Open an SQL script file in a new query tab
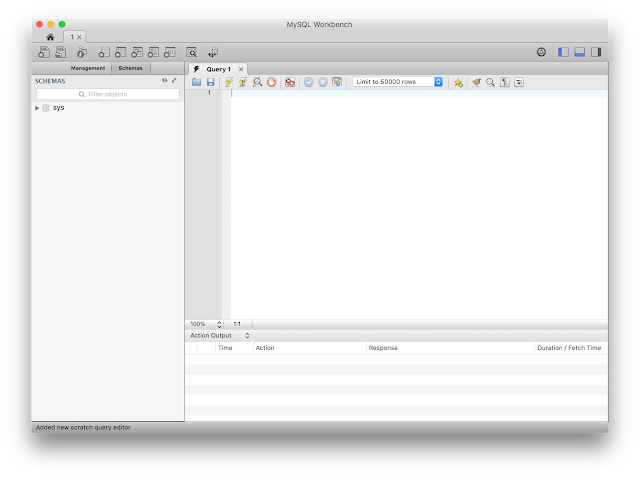The height and width of the screenshot is (478, 640). pyautogui.click(x=61, y=52)
